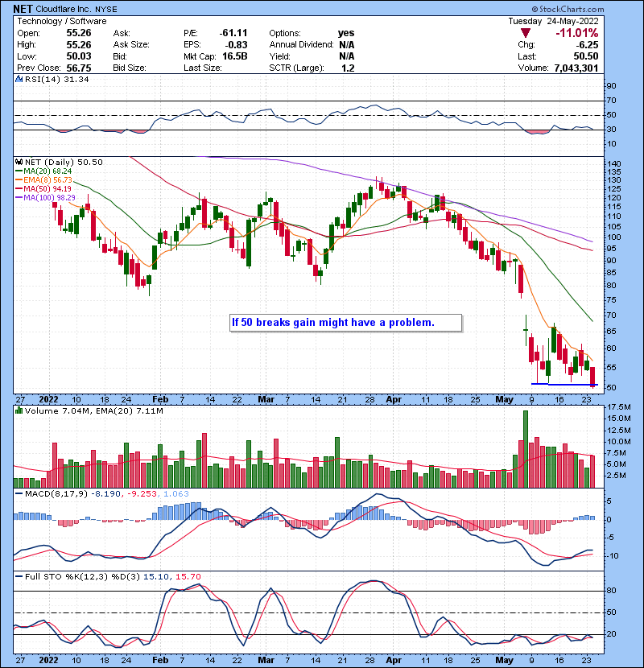Click the blue support line near 50
644x668 pixels.
tap(564, 384)
